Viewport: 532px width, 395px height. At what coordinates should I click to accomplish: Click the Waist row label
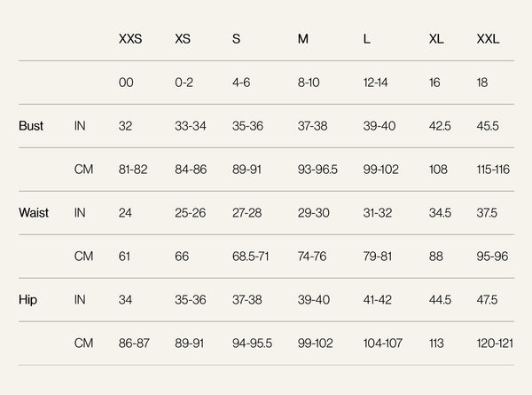(x=34, y=213)
